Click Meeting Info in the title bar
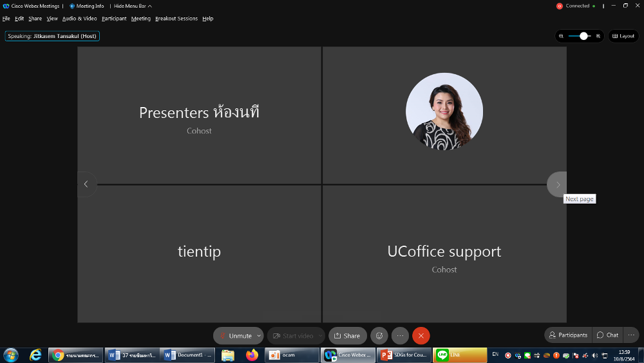This screenshot has width=644, height=363. tap(87, 6)
